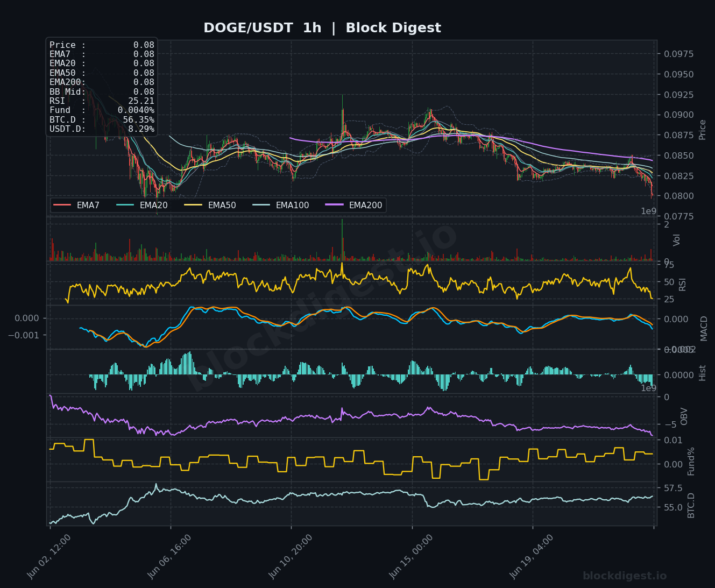Select the vertical 'RSI' axis title
Viewport: 715px width, 588px height.
pyautogui.click(x=683, y=284)
